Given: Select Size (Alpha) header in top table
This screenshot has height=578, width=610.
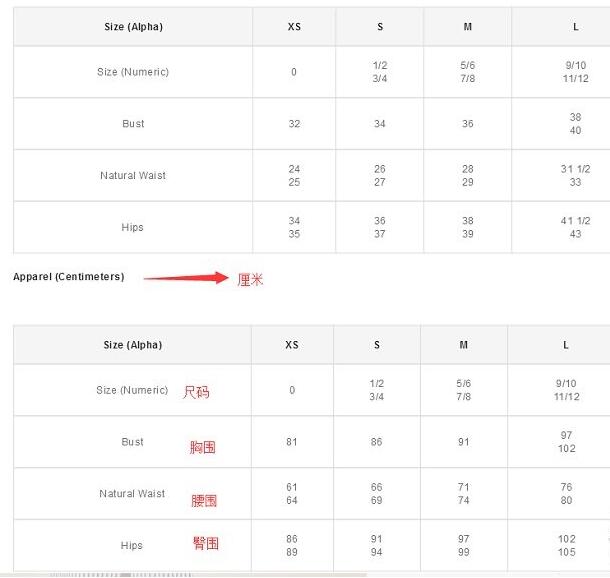Looking at the screenshot, I should 133,27.
